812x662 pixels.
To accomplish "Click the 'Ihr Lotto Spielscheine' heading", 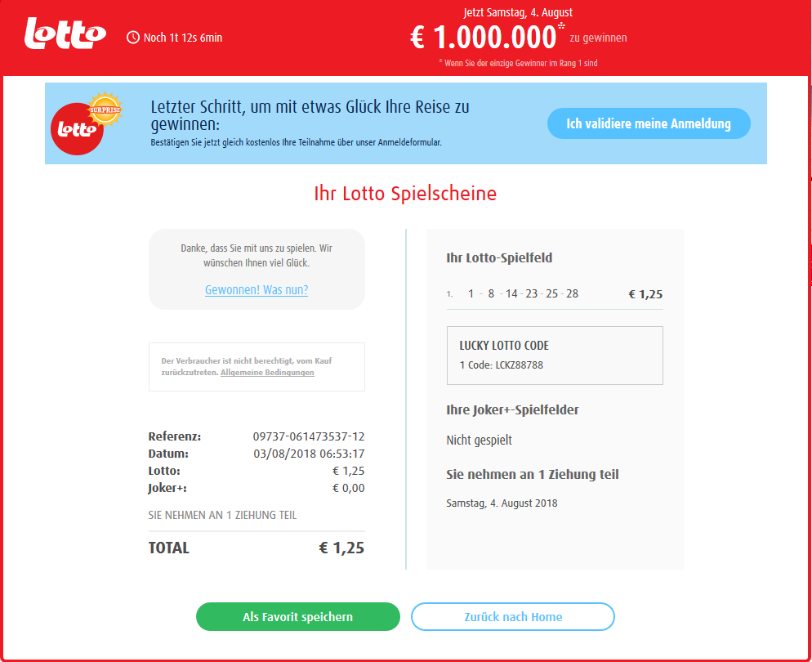I will (x=405, y=194).
